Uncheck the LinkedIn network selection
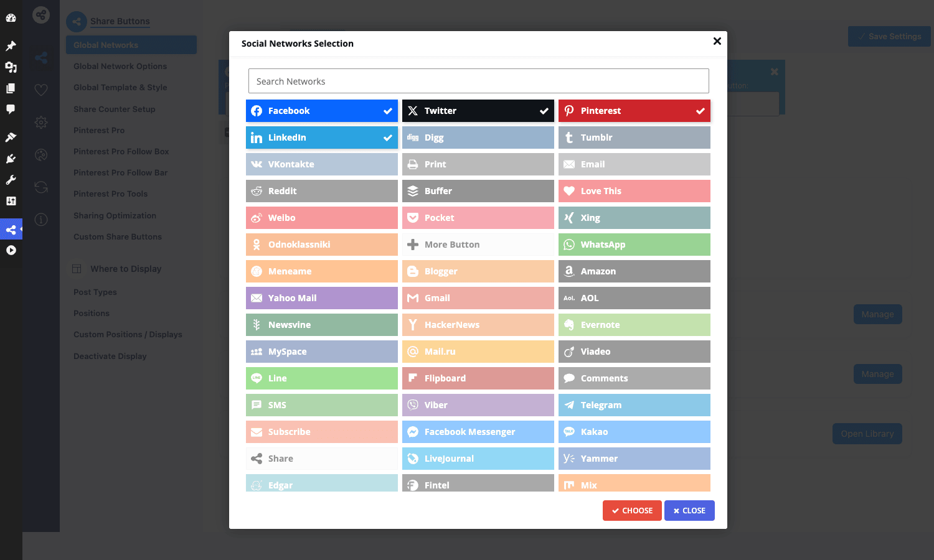 388,138
